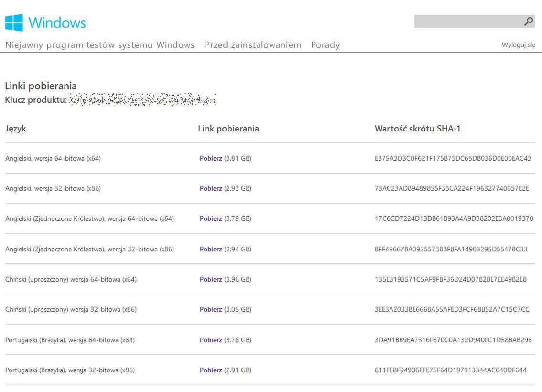
Task: Click SHA-1 hash starting with 17C6CD72
Action: click(454, 218)
